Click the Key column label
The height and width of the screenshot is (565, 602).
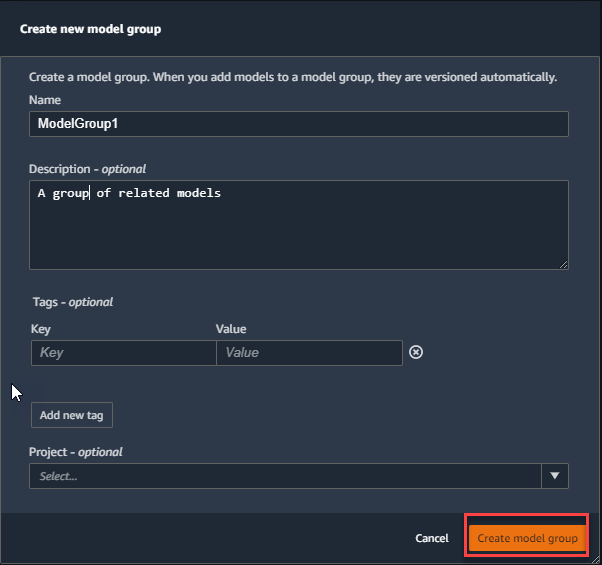41,329
